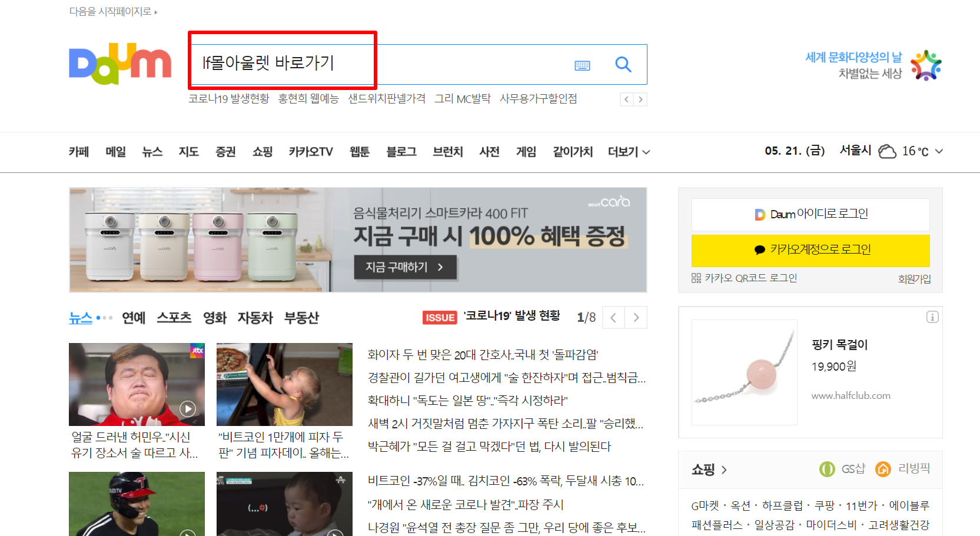
Task: Click the 사무용가구할인점 keyword
Action: click(539, 99)
